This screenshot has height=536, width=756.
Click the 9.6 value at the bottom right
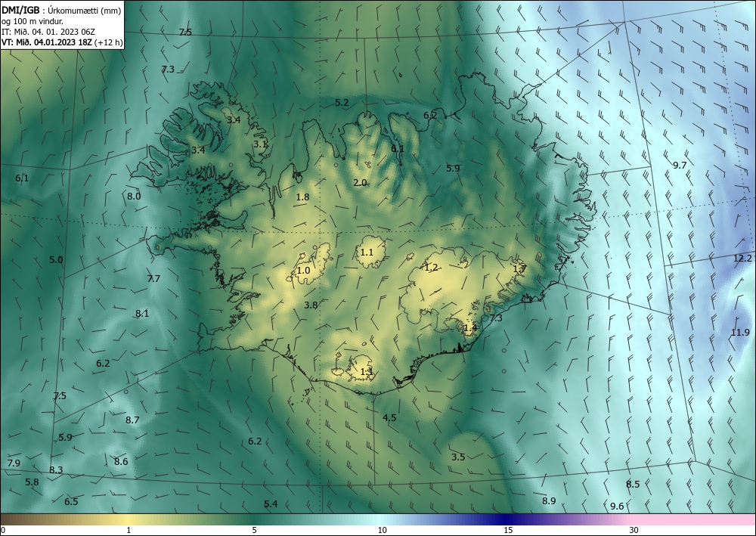tap(617, 506)
